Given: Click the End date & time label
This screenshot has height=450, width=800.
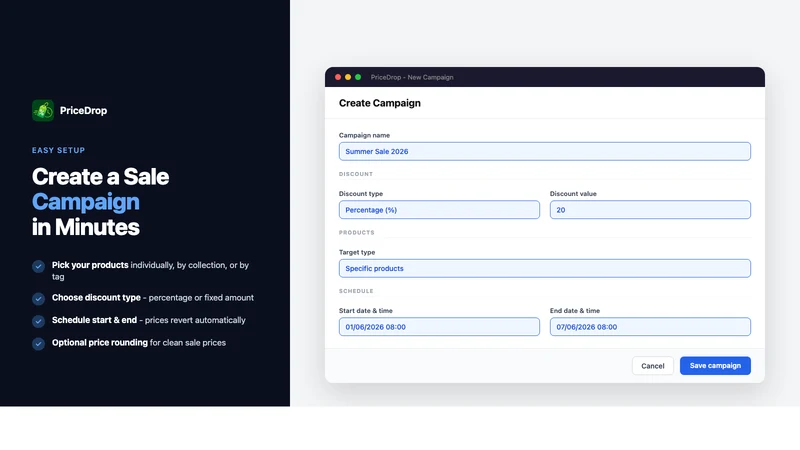Looking at the screenshot, I should (574, 311).
